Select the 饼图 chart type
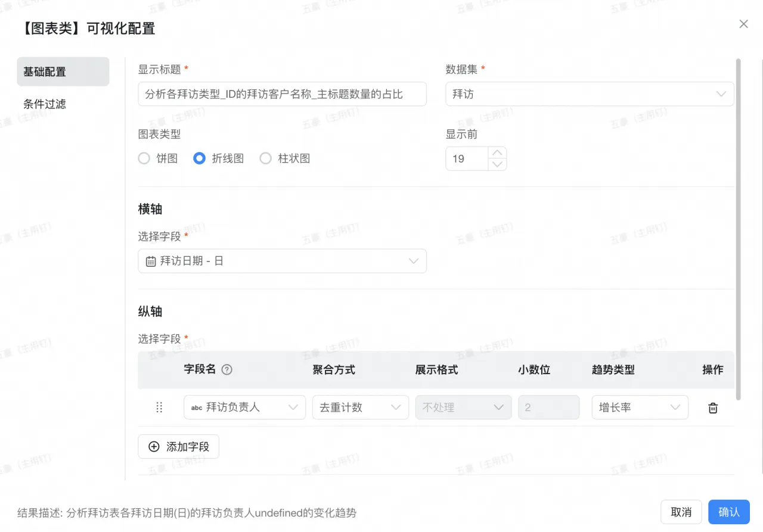 [144, 158]
